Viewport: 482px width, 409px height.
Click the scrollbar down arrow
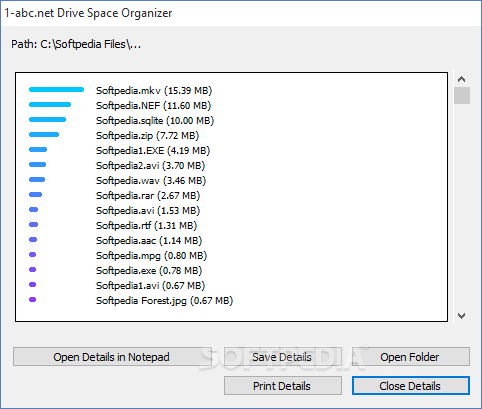[461, 315]
